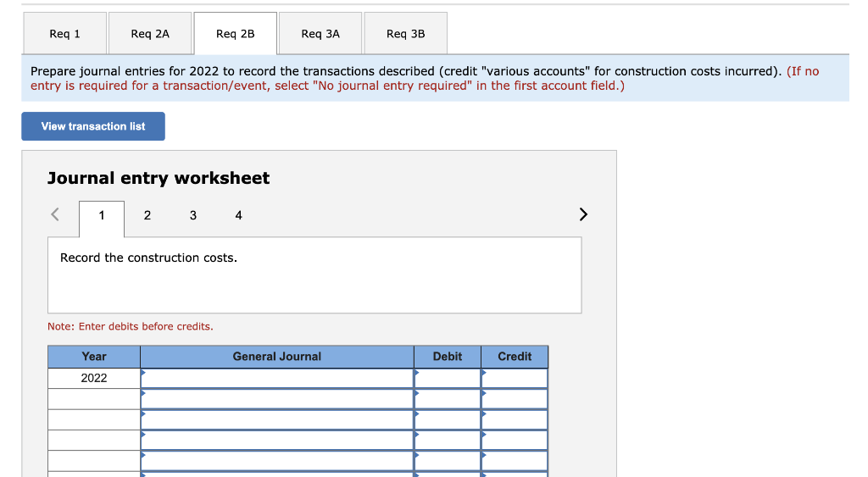Click the General Journal column header
This screenshot has height=477, width=868.
pos(277,357)
